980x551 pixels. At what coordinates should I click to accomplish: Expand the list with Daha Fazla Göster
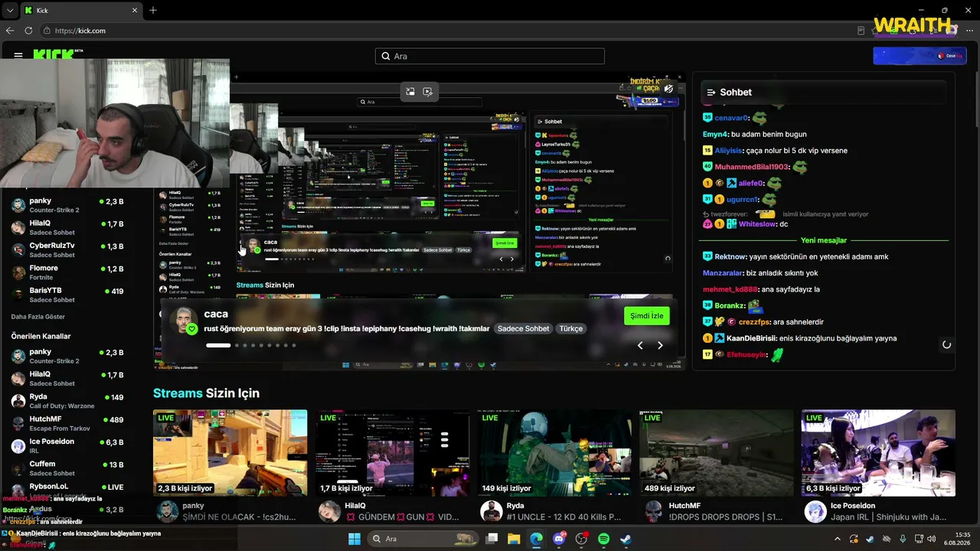pyautogui.click(x=38, y=316)
